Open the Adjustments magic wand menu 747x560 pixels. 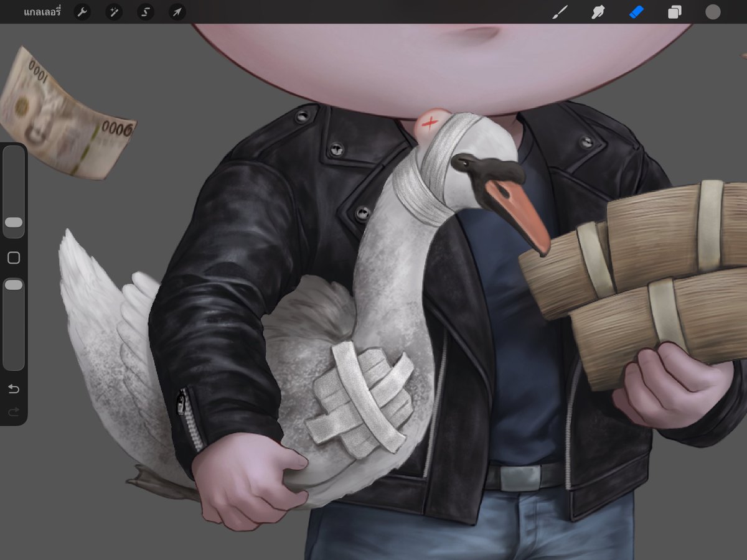click(x=114, y=12)
